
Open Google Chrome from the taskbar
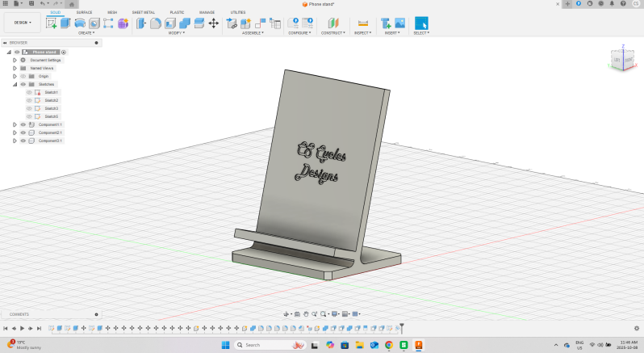click(389, 345)
